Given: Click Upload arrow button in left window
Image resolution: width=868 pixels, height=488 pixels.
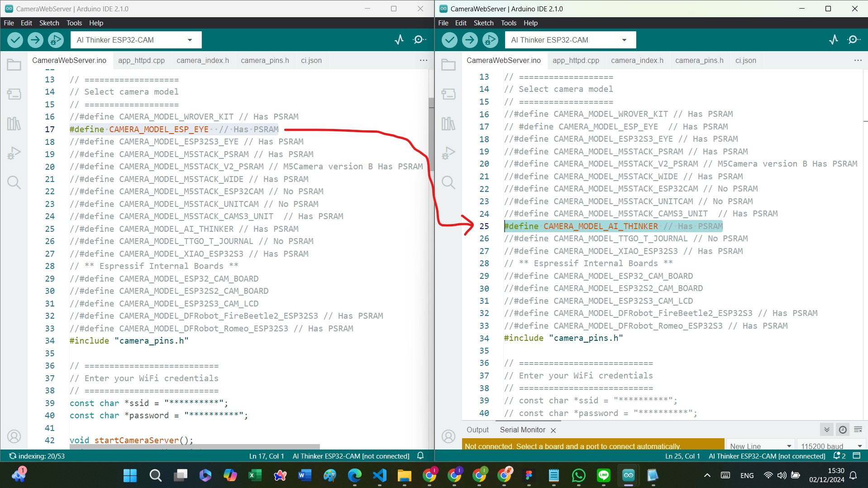Looking at the screenshot, I should click(35, 40).
